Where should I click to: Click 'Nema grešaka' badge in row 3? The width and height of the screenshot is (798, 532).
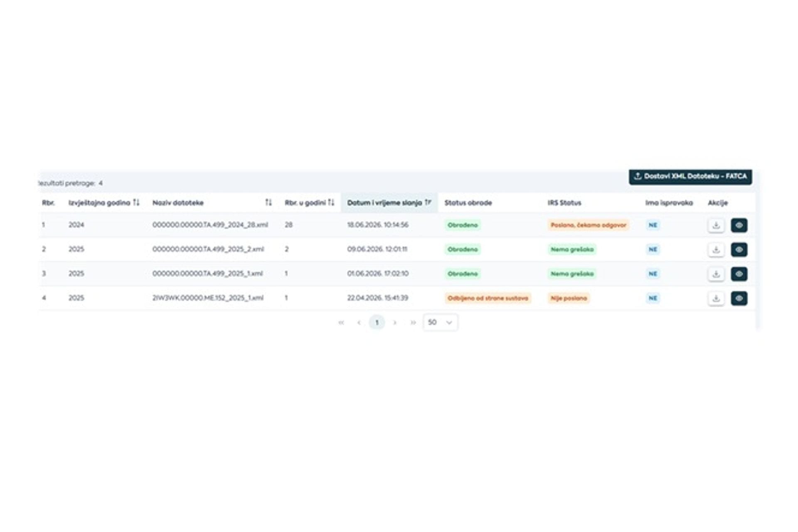[x=572, y=274]
